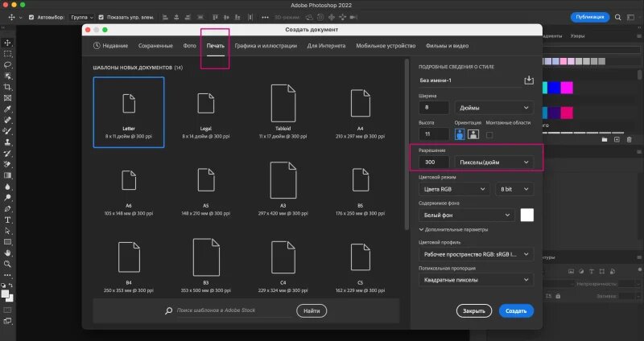This screenshot has height=341, width=644.
Task: Click the Закрыть button
Action: coord(474,310)
